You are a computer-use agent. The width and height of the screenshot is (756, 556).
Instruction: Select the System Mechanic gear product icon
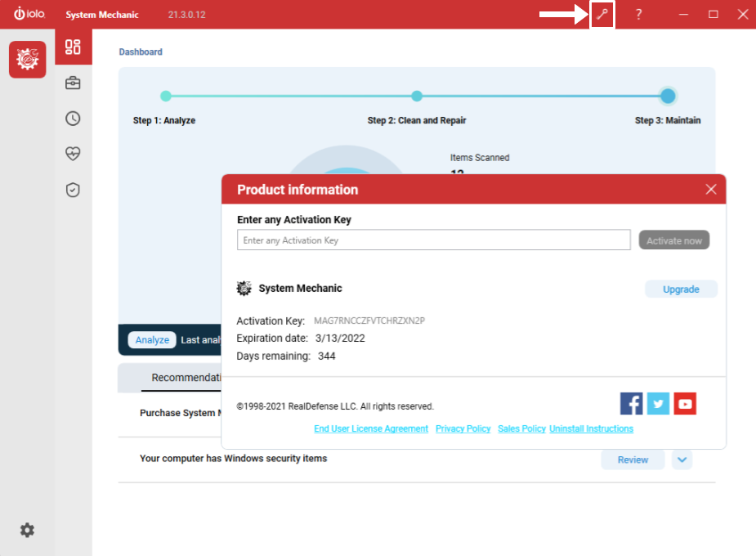[x=28, y=60]
